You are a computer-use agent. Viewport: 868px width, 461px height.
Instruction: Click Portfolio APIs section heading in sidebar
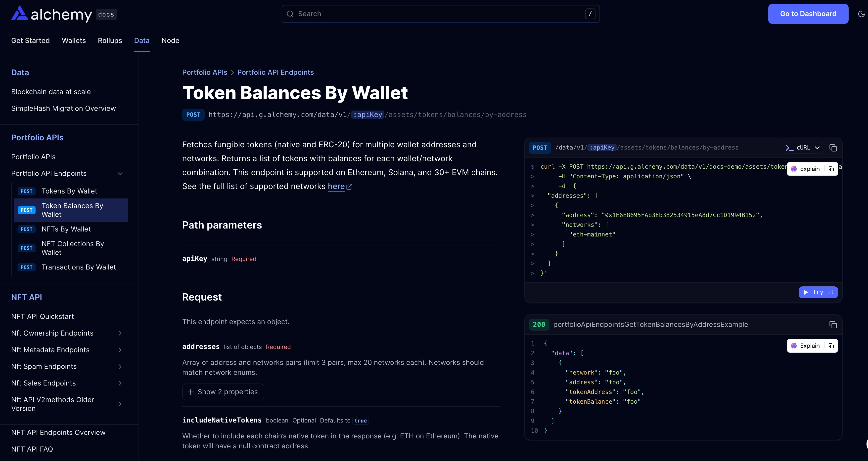pos(37,138)
